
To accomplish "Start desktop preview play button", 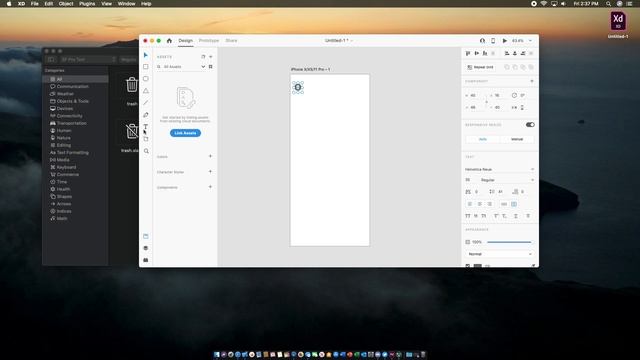I will [504, 40].
